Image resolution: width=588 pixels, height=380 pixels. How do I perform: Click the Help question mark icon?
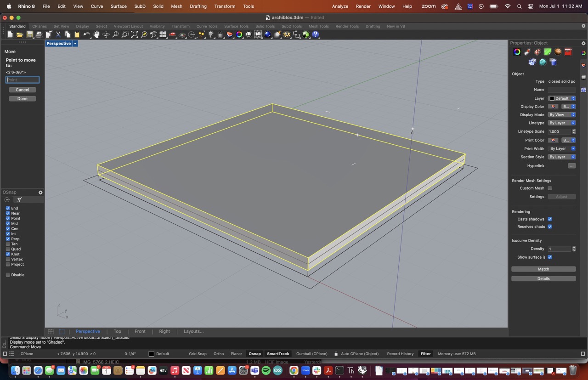click(316, 34)
